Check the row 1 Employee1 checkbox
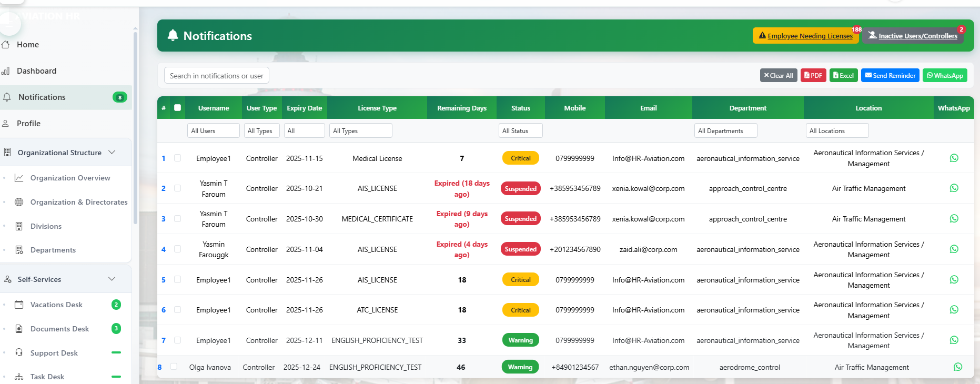 (x=178, y=158)
